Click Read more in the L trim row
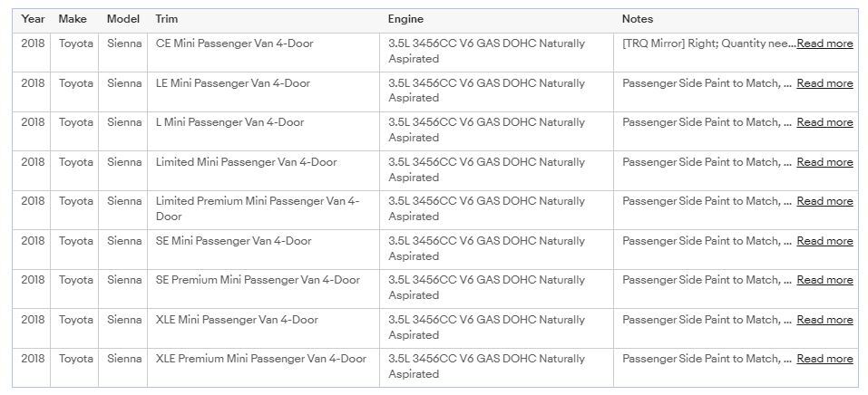 pyautogui.click(x=824, y=122)
